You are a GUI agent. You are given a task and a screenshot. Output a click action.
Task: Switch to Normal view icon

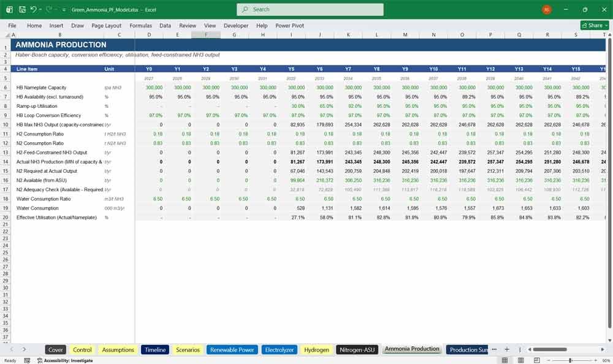504,360
